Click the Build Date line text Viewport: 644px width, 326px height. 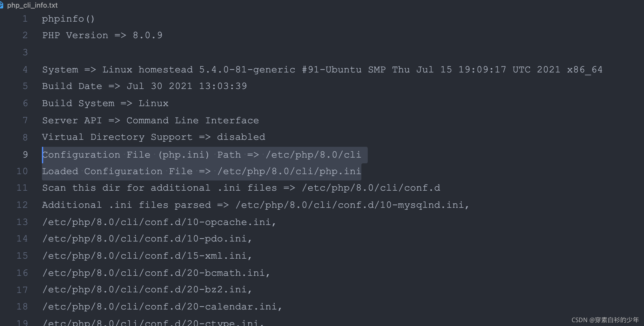pos(144,86)
